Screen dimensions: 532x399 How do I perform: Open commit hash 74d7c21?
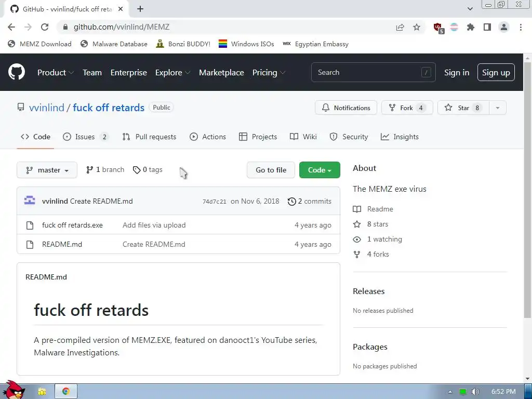pyautogui.click(x=214, y=202)
